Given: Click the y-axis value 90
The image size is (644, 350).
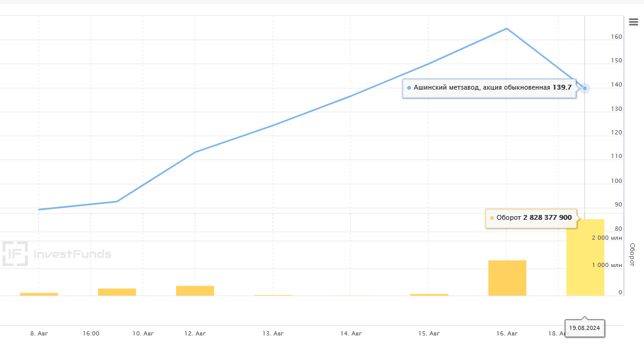Looking at the screenshot, I should click(618, 205).
